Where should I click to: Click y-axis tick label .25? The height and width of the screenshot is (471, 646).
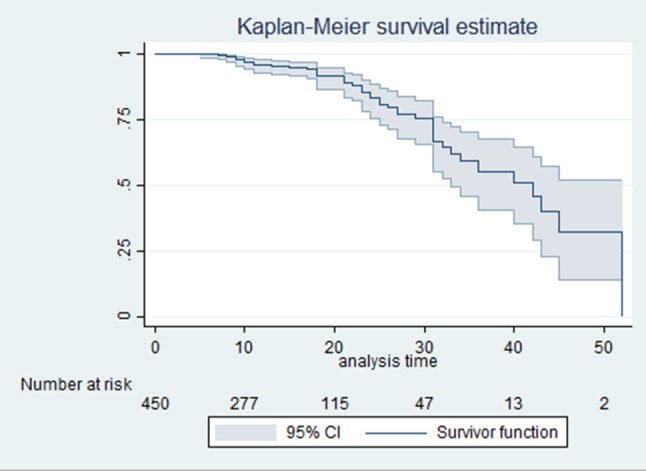[124, 250]
